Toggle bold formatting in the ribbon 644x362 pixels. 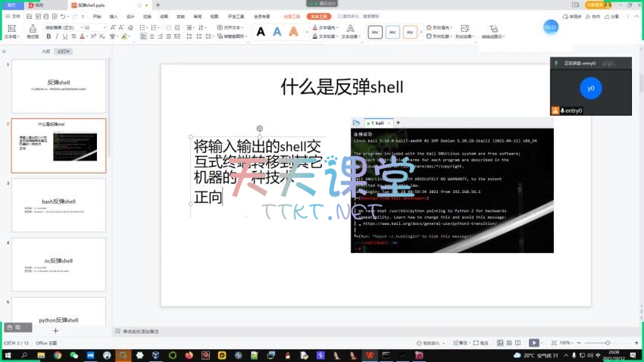click(x=47, y=36)
